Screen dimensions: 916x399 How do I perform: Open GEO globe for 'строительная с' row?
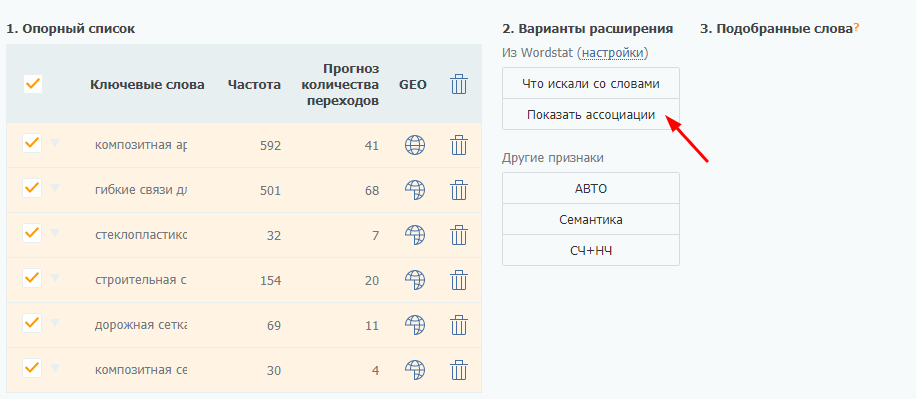[415, 280]
